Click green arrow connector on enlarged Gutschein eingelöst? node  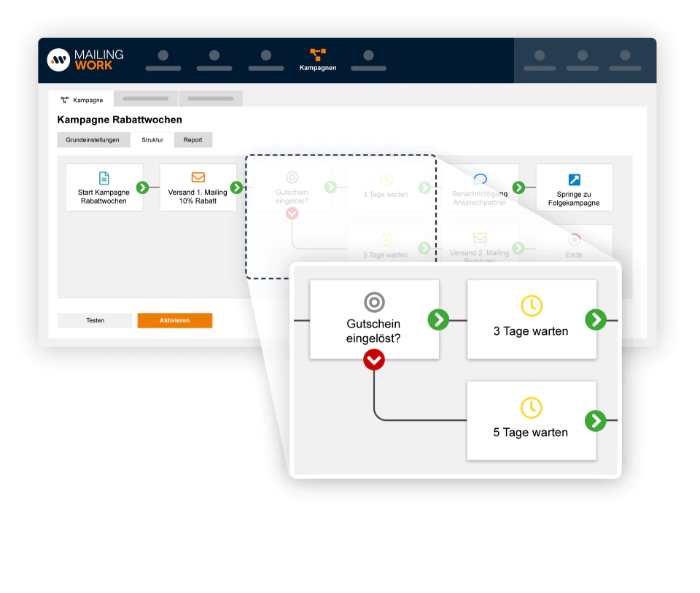tap(438, 319)
